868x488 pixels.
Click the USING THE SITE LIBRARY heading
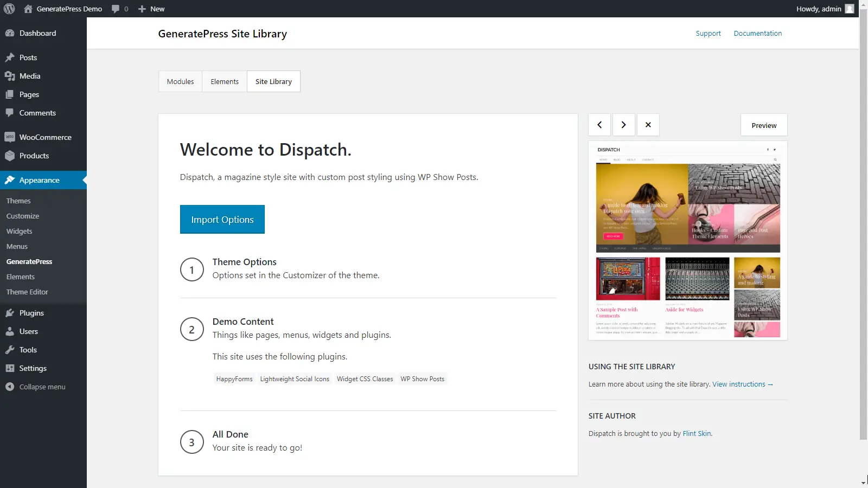pyautogui.click(x=632, y=367)
